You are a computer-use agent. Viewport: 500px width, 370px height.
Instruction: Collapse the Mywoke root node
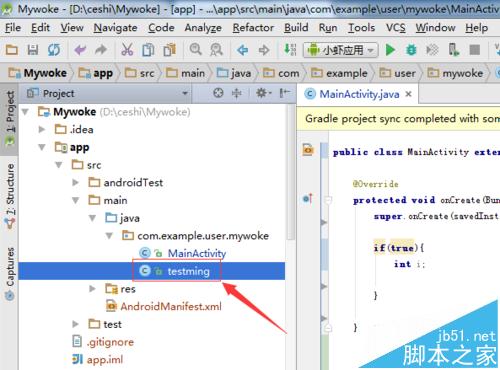[x=25, y=112]
